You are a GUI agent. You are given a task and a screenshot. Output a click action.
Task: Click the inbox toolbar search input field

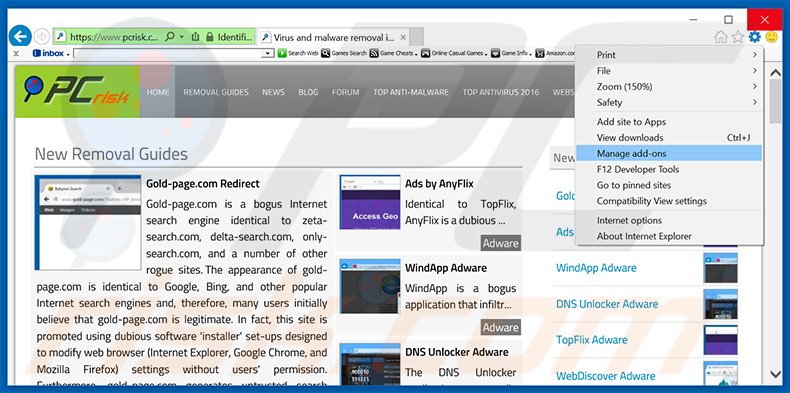point(168,53)
